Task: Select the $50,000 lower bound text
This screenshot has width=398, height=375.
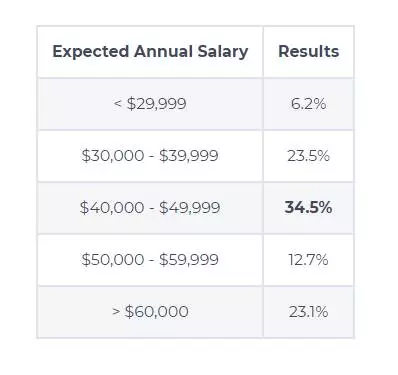Action: pyautogui.click(x=113, y=260)
